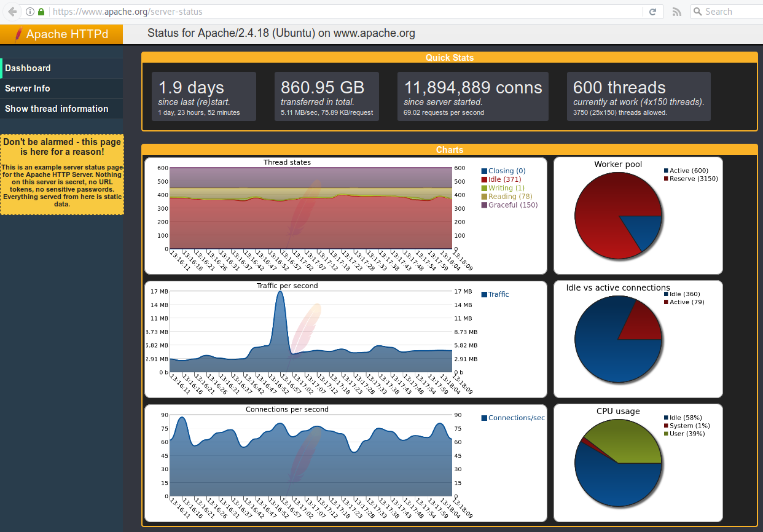Screen dimensions: 763x532
Task: Click User (39%) CPU legend entry
Action: click(684, 434)
